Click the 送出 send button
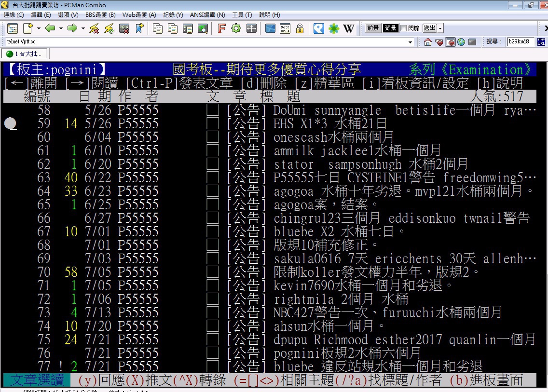 point(429,28)
